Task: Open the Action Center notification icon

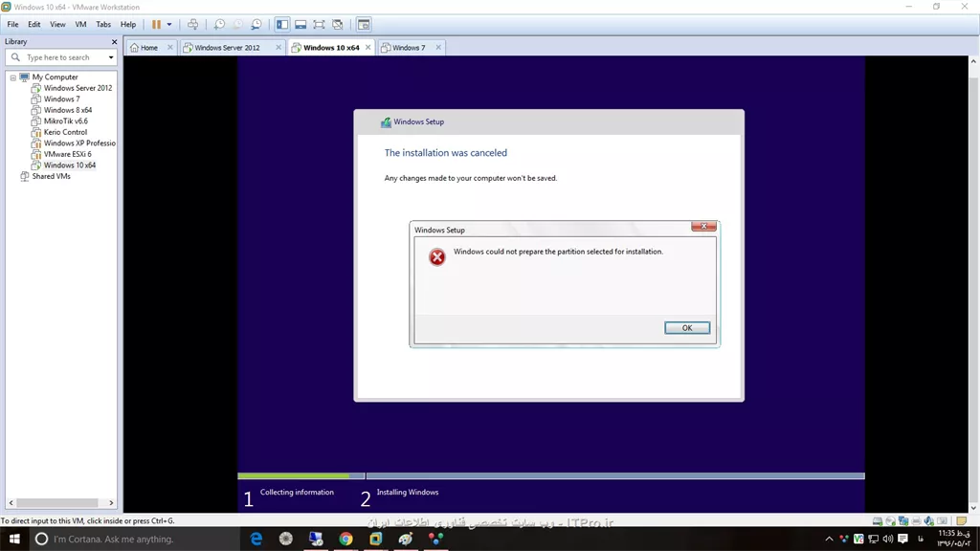Action: point(903,539)
